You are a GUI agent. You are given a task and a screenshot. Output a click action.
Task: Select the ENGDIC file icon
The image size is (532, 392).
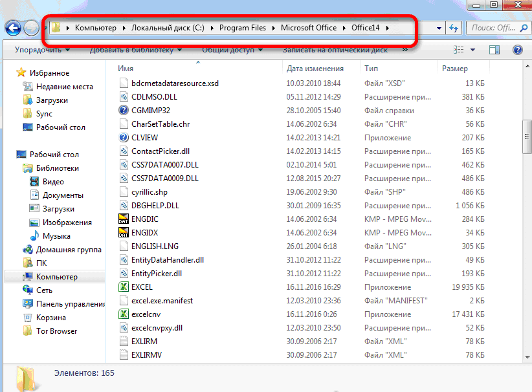click(x=125, y=219)
